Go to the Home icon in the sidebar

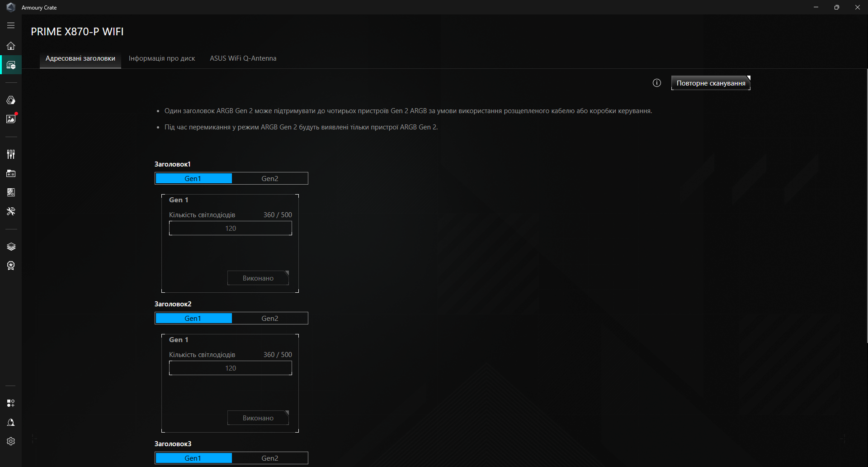click(x=11, y=46)
